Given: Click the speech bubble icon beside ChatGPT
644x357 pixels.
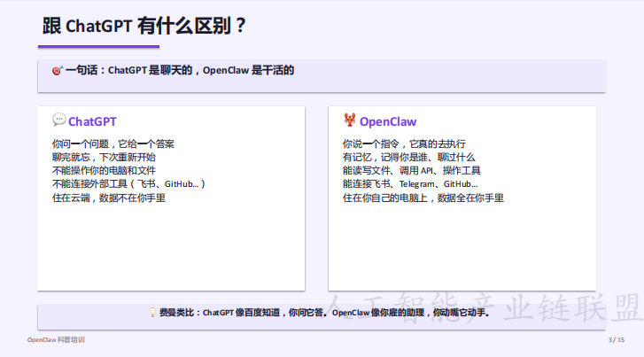Looking at the screenshot, I should pos(58,120).
